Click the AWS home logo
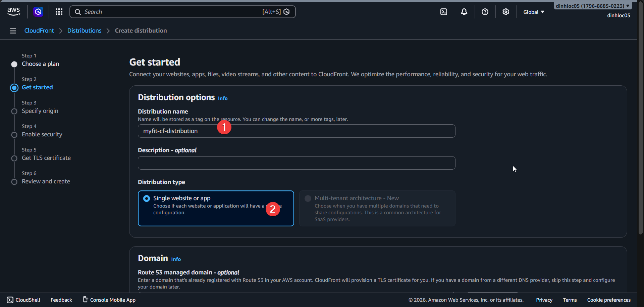This screenshot has height=307, width=644. pyautogui.click(x=13, y=11)
